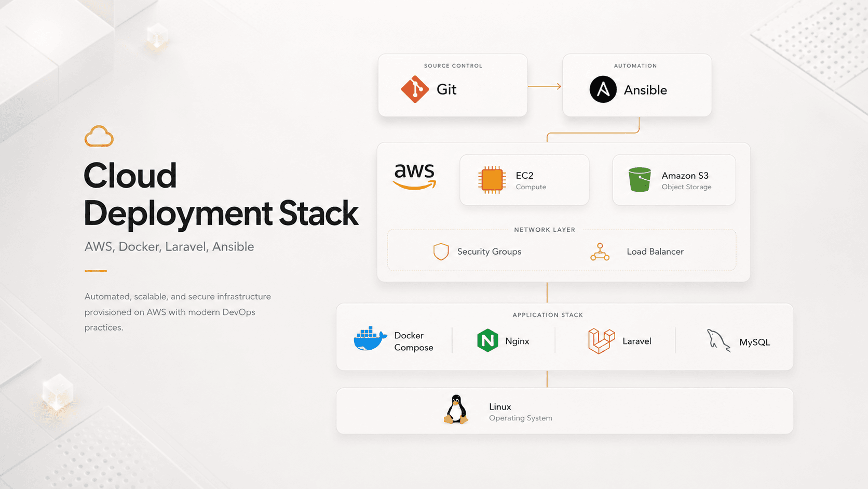The image size is (868, 489).
Task: Click the "APPLICATION STACK" heading
Action: 548,315
